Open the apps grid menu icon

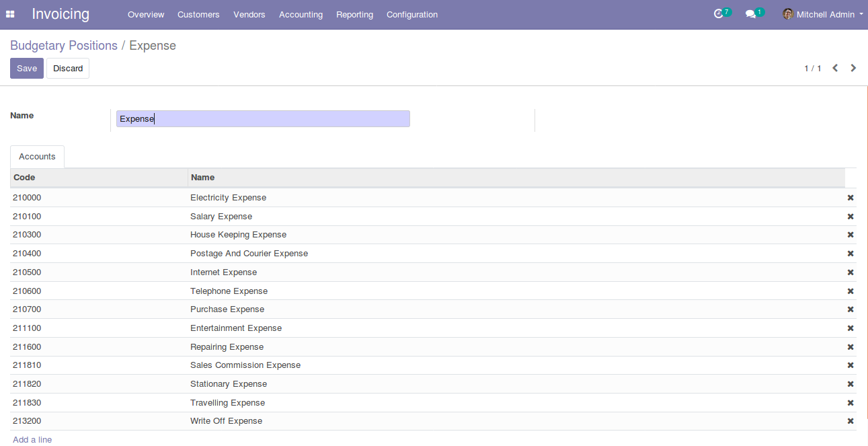[11, 14]
